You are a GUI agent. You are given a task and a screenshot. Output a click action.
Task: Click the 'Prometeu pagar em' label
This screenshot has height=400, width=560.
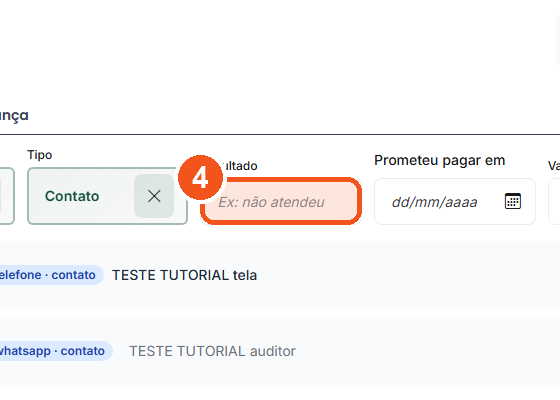440,160
